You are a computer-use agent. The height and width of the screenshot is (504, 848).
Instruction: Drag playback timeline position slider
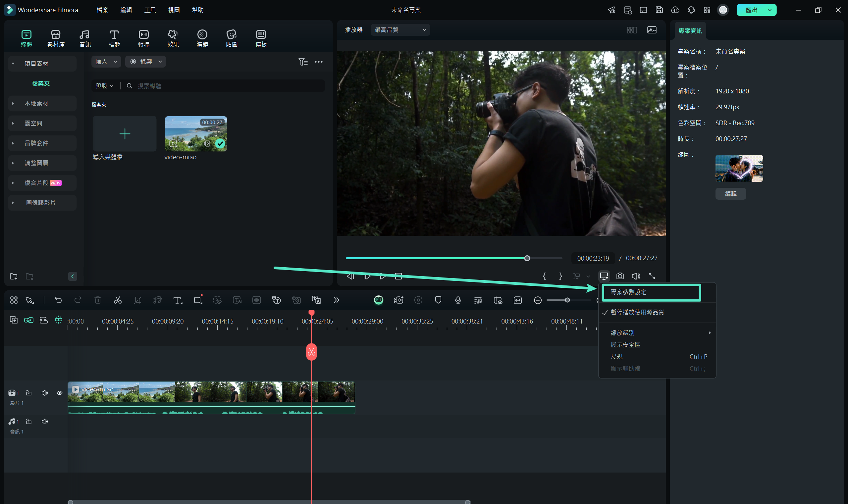(x=526, y=258)
